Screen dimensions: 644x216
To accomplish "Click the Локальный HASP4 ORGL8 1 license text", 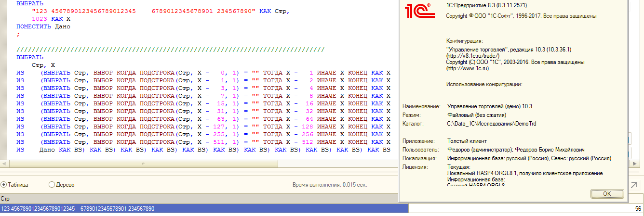I will point(525,173).
